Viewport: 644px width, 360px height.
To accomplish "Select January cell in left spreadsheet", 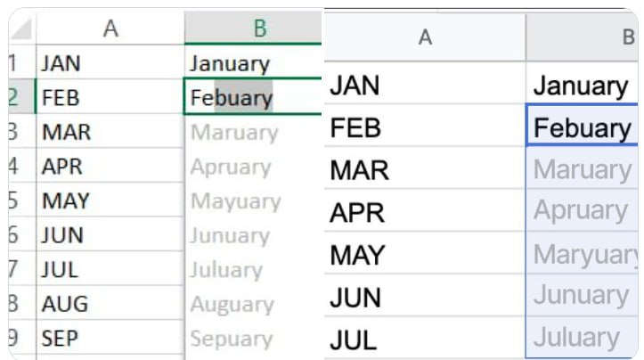I will click(252, 63).
